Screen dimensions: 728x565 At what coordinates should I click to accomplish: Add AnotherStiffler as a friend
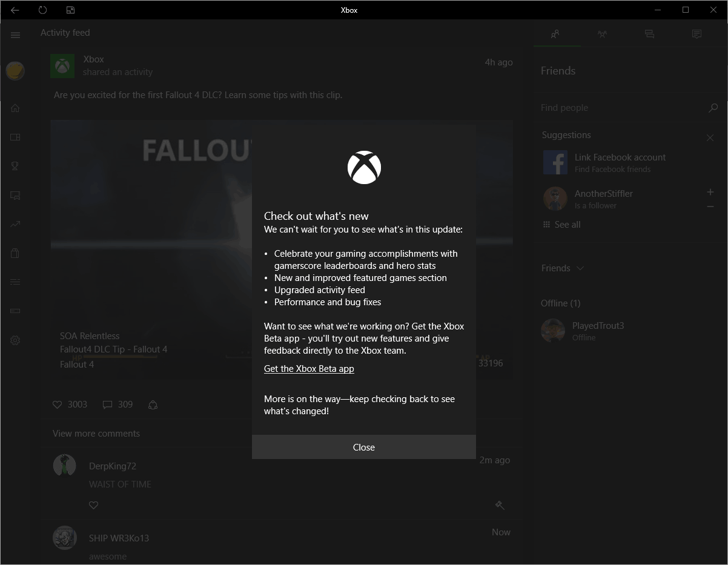point(710,192)
